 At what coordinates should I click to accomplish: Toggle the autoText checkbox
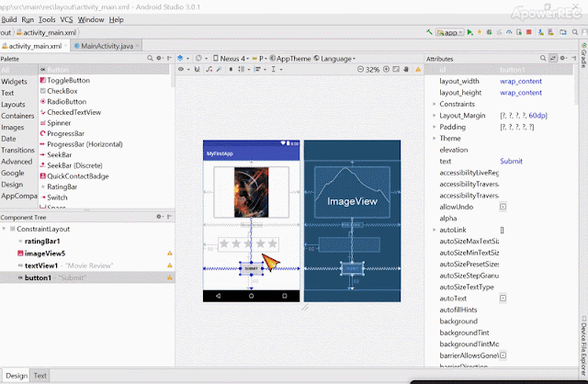click(x=503, y=299)
